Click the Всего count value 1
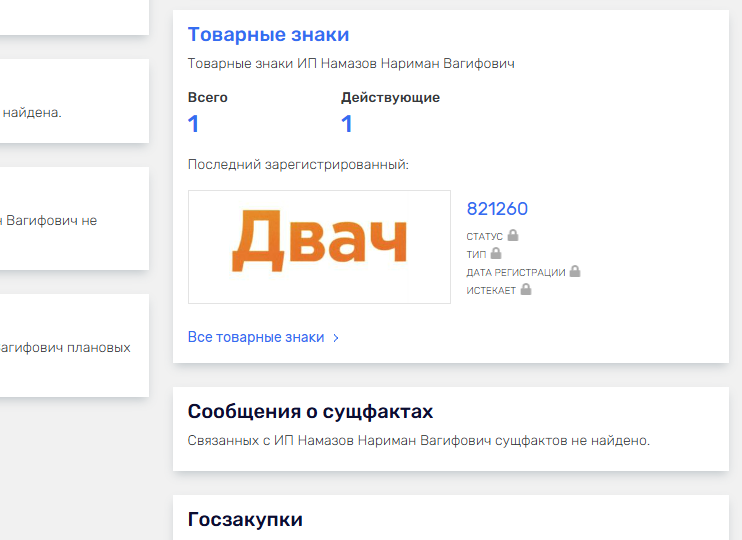This screenshot has height=540, width=742. 193,124
